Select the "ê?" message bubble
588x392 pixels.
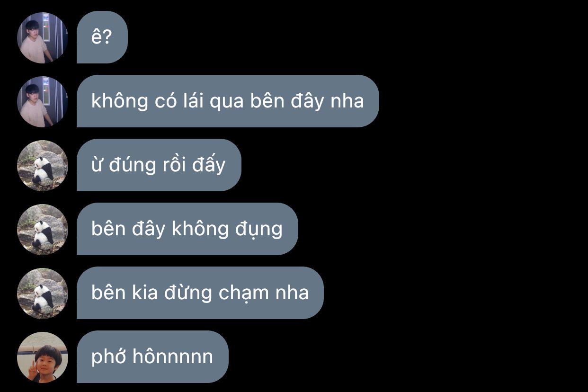click(102, 37)
